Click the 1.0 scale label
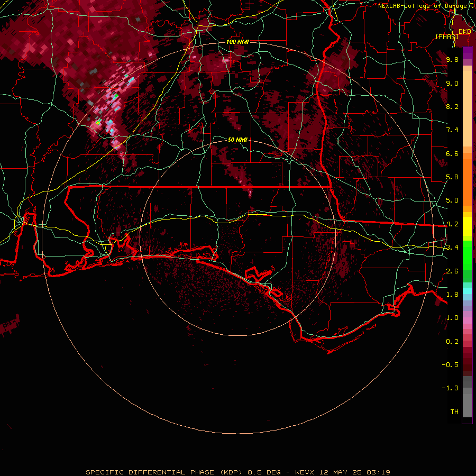Viewport: 476px width, 476px height. tap(452, 318)
